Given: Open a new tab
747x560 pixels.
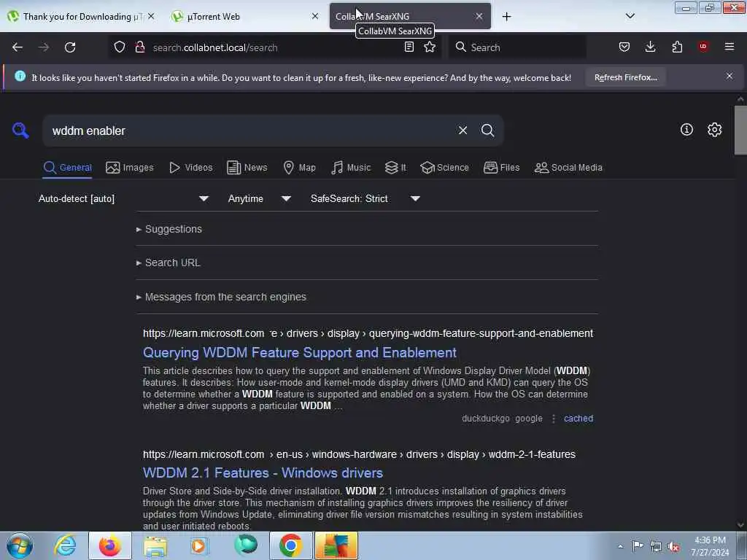Looking at the screenshot, I should (x=506, y=17).
